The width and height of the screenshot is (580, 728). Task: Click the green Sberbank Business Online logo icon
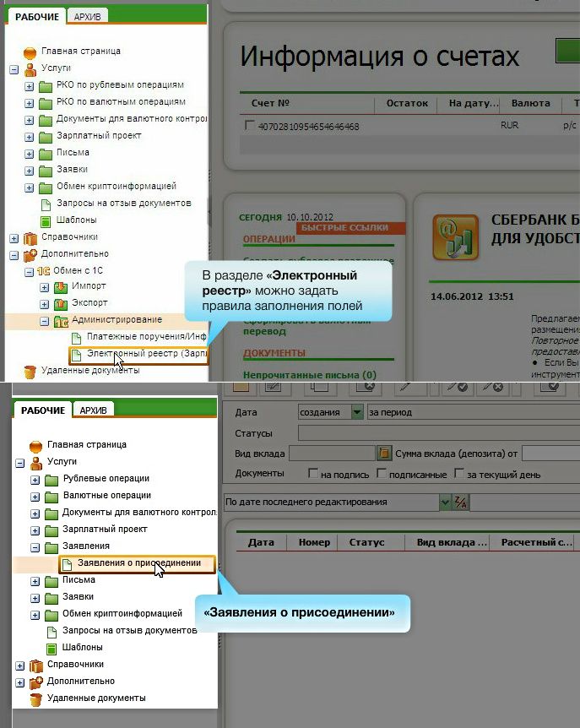click(x=455, y=237)
